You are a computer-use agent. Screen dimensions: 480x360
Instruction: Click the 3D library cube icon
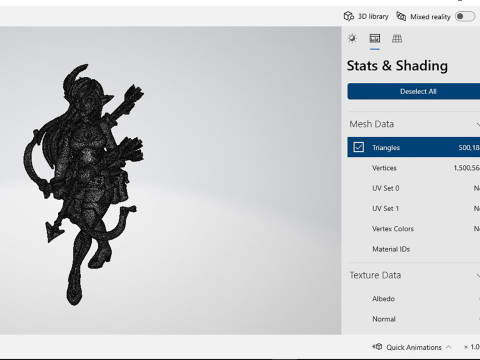click(349, 16)
